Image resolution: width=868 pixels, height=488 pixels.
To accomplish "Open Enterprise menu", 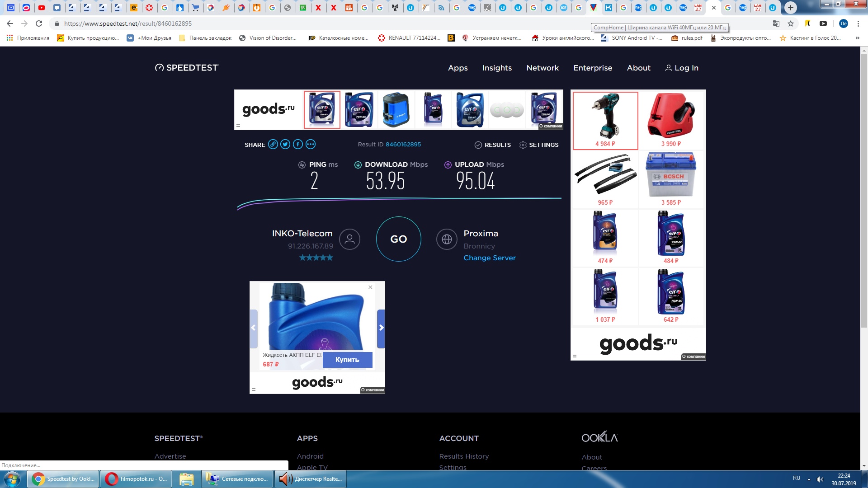I will (593, 68).
